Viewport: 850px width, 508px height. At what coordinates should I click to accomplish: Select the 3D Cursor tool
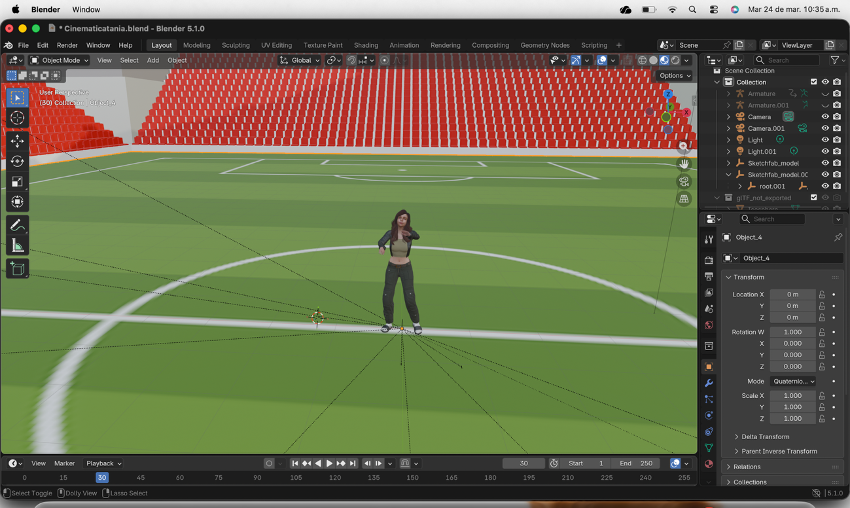[17, 118]
